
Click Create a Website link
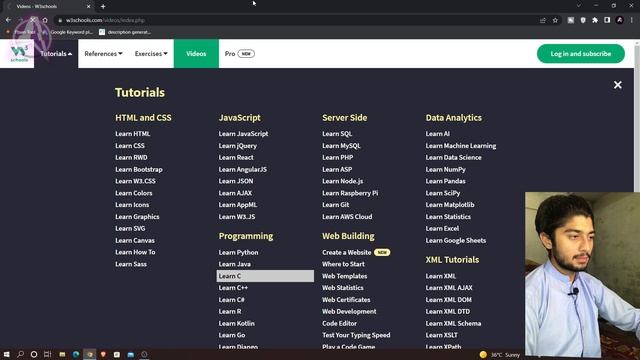click(x=347, y=252)
